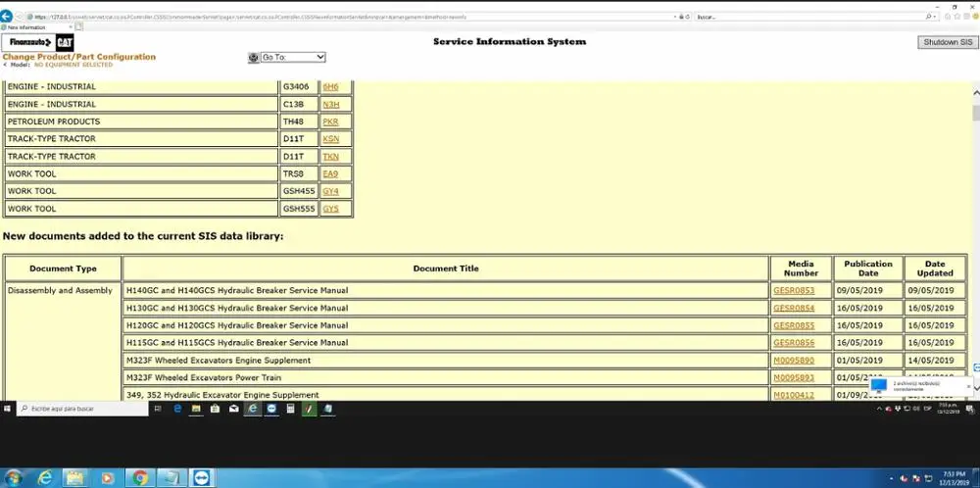Click the browser home icon

950,17
